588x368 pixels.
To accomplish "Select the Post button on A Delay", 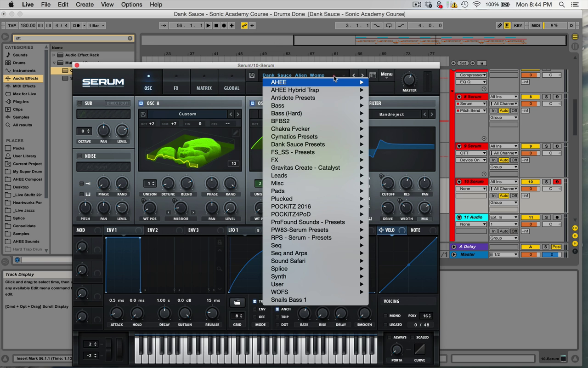I will 556,247.
